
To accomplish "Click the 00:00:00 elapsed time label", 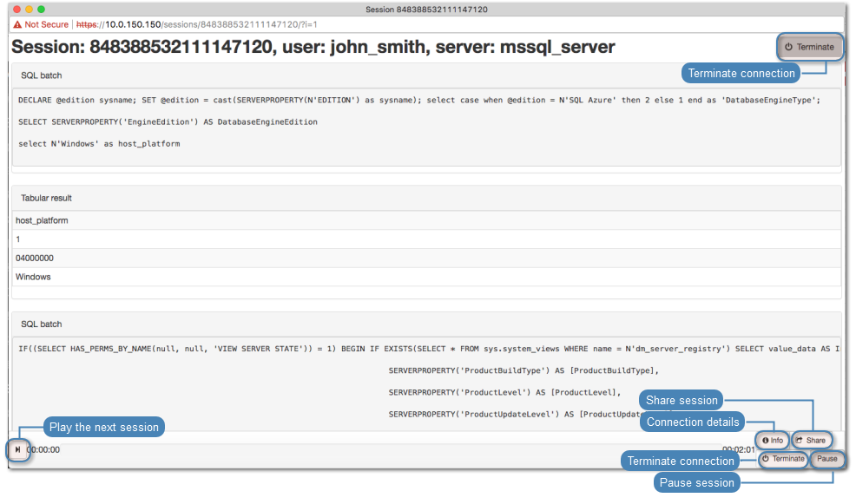I will coord(43,450).
